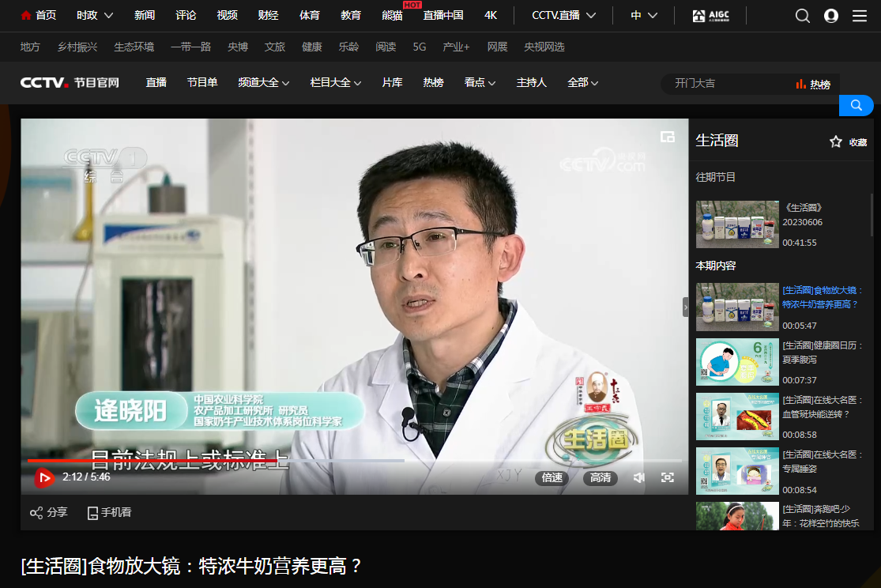The height and width of the screenshot is (588, 881).
Task: Open the 4K menu item
Action: [x=491, y=15]
